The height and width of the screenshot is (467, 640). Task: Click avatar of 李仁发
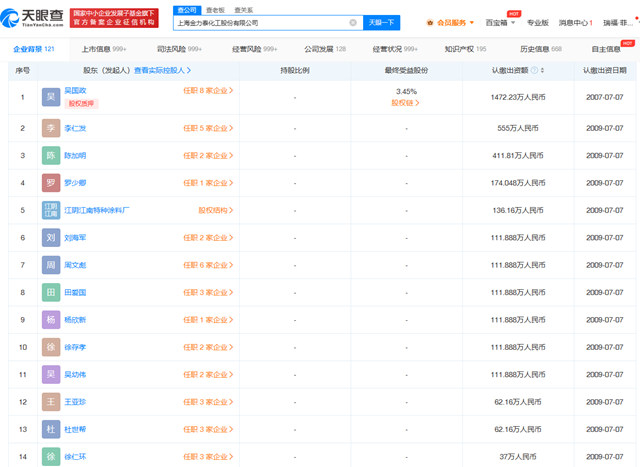click(51, 128)
